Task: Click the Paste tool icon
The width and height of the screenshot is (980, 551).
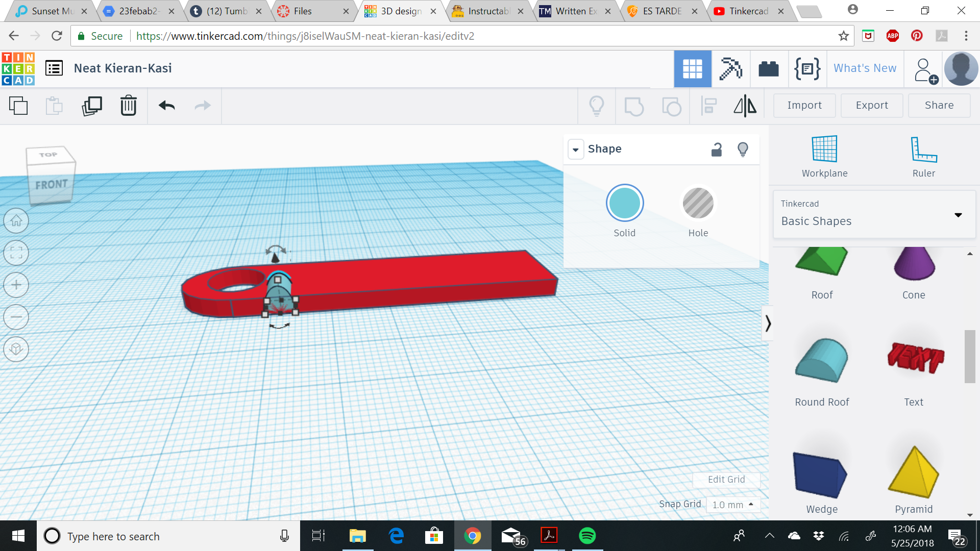Action: tap(54, 106)
